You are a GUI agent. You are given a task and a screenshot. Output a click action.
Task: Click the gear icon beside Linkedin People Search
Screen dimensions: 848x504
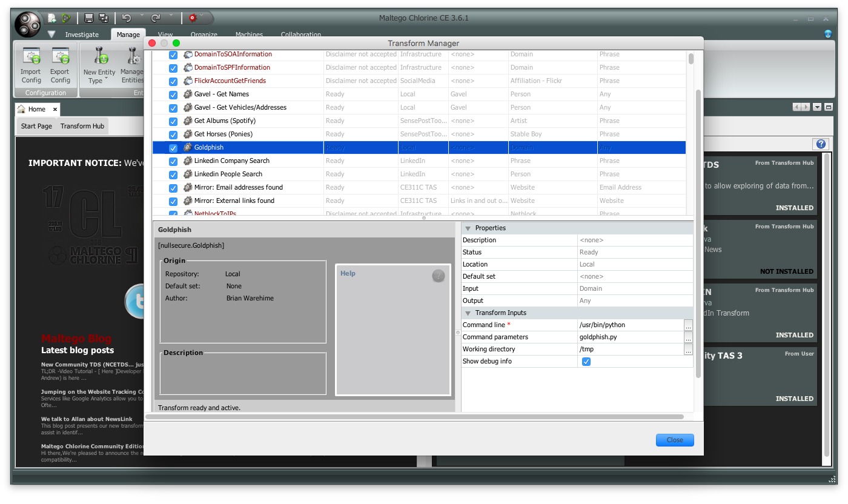click(188, 174)
